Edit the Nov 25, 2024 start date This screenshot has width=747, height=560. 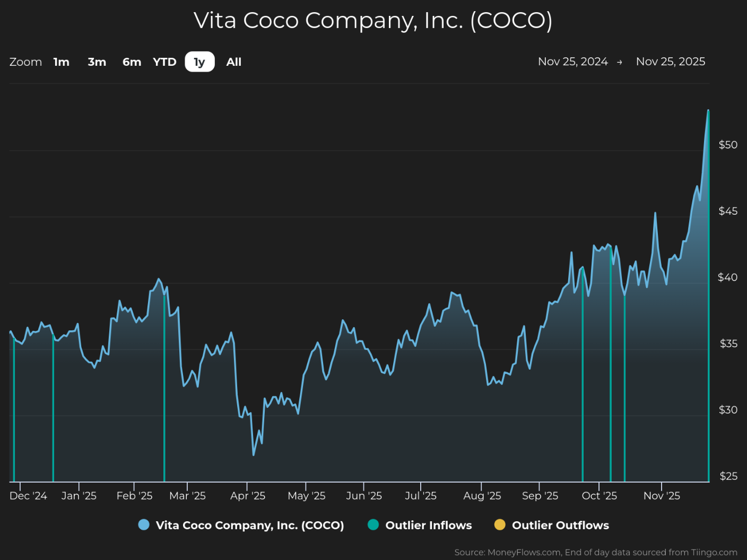(572, 62)
